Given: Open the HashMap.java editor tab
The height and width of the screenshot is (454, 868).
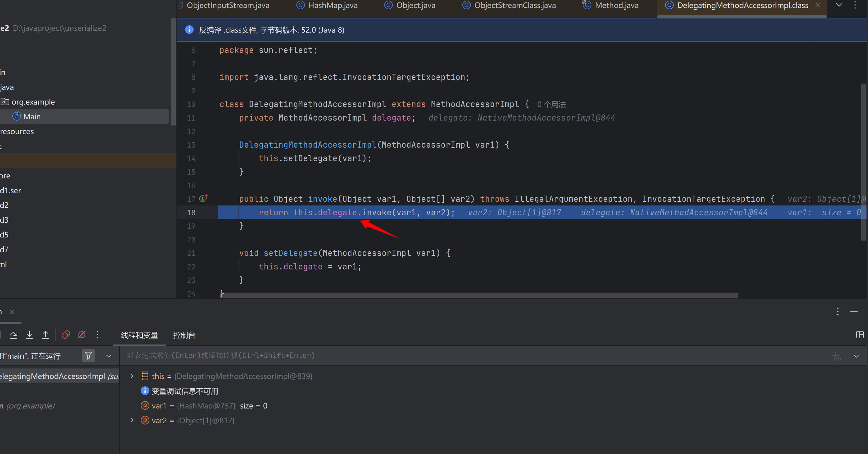Looking at the screenshot, I should (333, 6).
